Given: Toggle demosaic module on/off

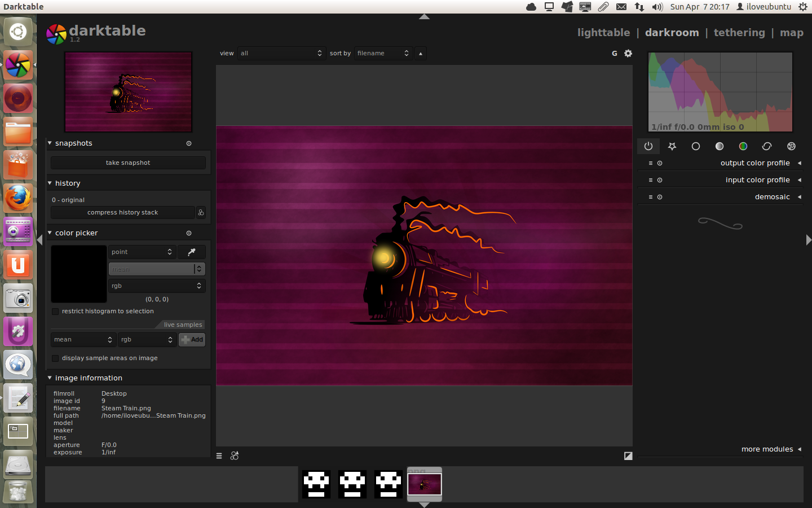Looking at the screenshot, I should [660, 197].
